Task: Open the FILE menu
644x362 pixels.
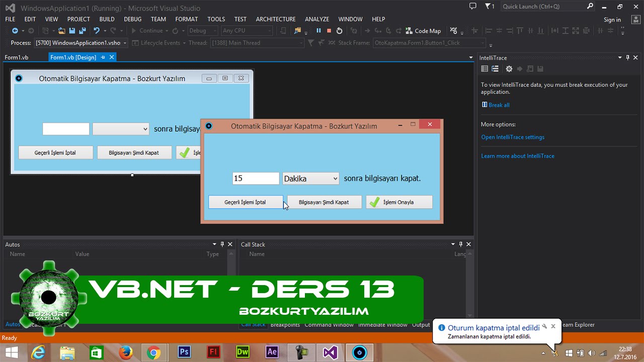Action: click(10, 19)
